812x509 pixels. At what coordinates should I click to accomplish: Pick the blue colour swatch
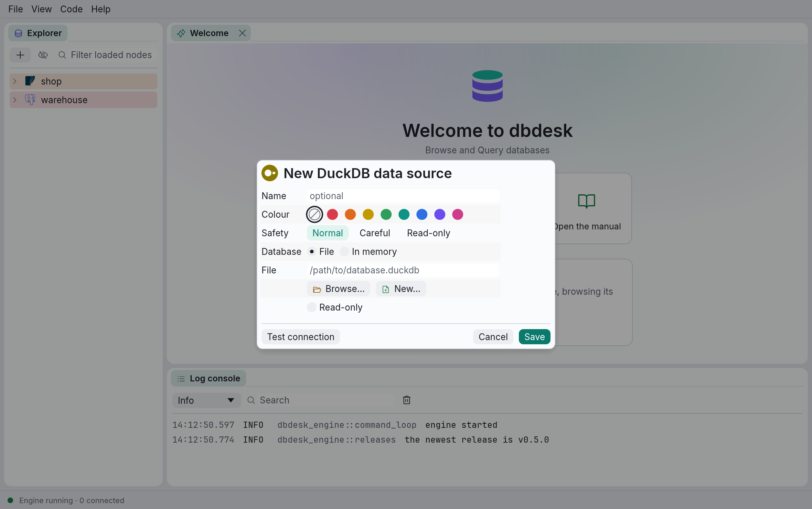[x=422, y=214]
